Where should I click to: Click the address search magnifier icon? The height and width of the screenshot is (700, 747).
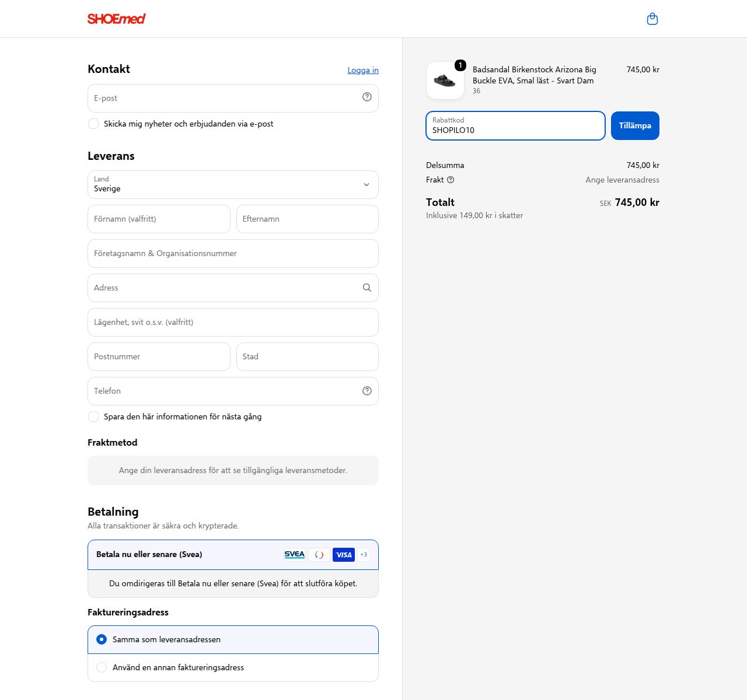coord(366,288)
